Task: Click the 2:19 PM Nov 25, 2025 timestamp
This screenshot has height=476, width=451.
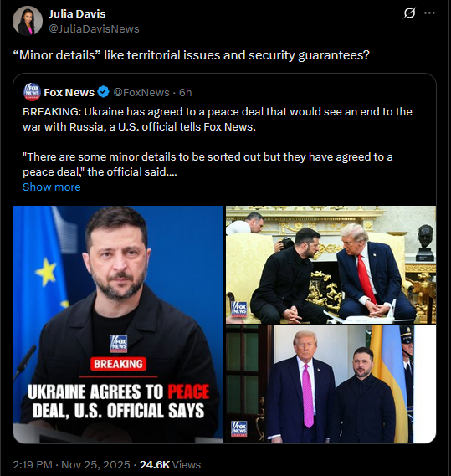Action: pyautogui.click(x=71, y=464)
